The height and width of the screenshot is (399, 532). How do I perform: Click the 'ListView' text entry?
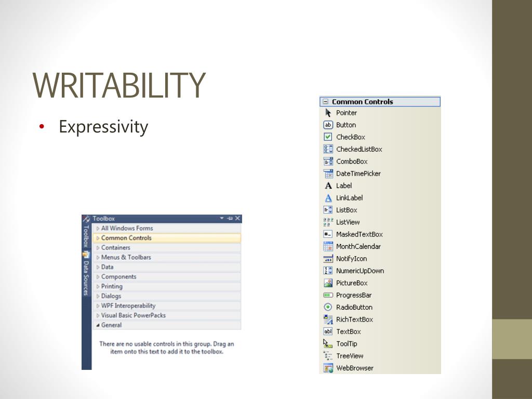pyautogui.click(x=348, y=222)
